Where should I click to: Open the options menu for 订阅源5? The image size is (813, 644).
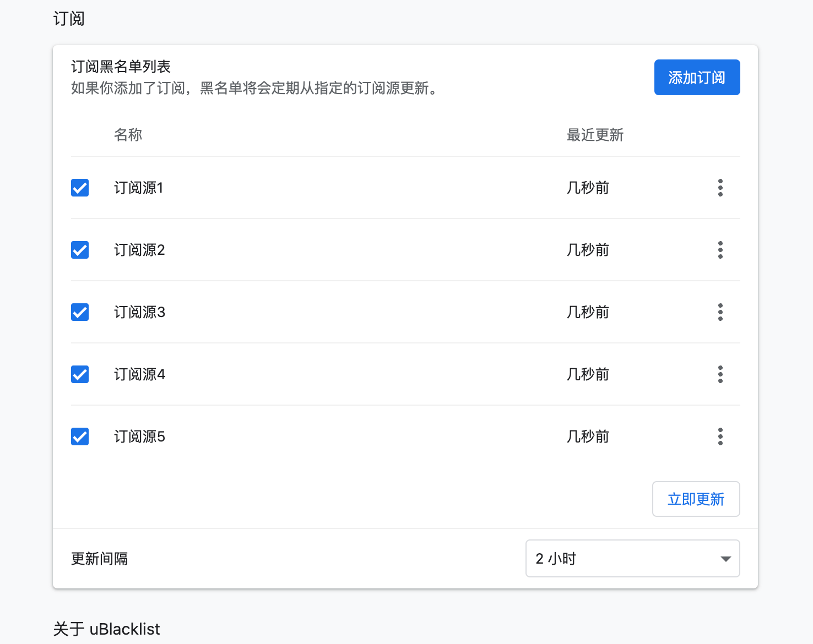click(720, 436)
